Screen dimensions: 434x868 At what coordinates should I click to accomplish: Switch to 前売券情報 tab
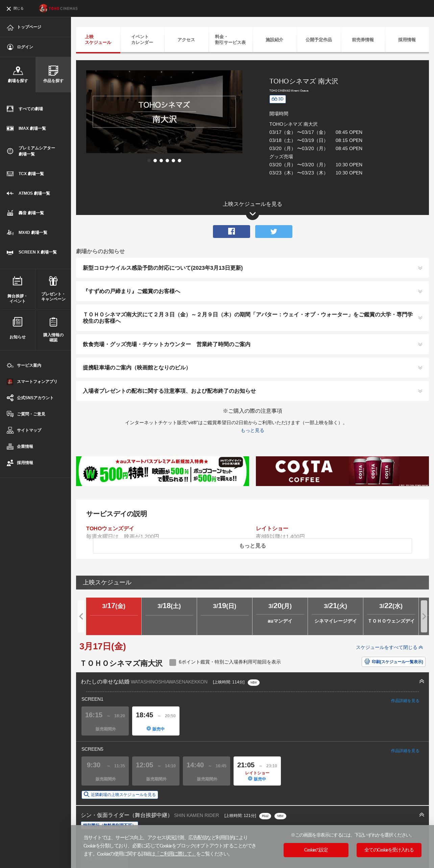point(363,40)
